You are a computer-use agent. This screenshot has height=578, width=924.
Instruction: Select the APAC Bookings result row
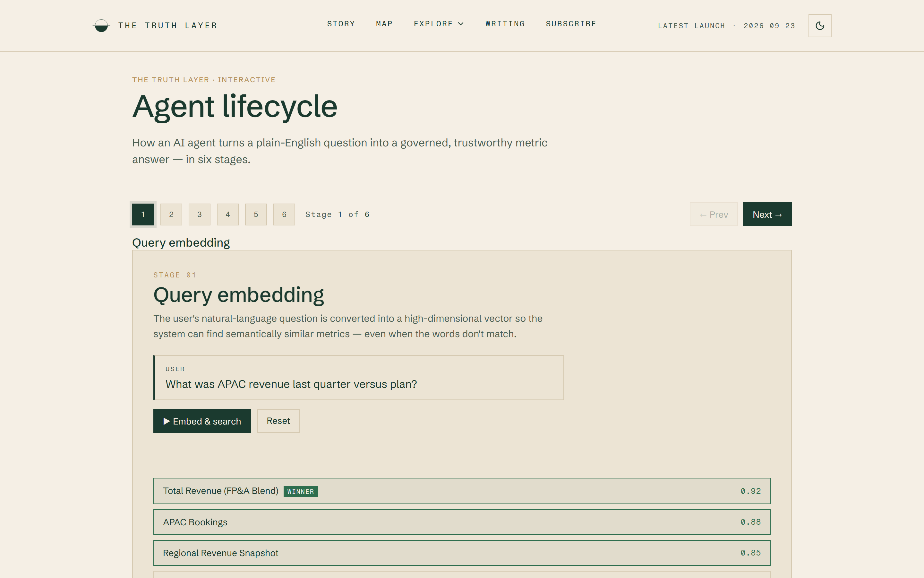click(x=462, y=522)
